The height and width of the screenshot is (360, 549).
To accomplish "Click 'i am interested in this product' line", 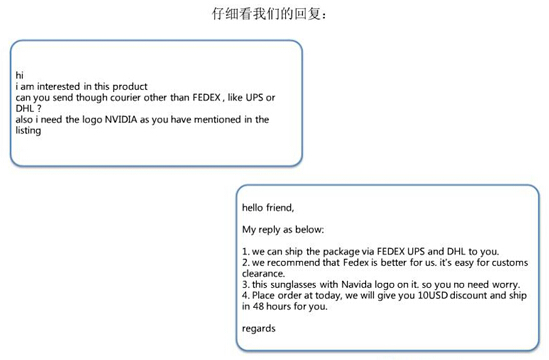I will [82, 86].
